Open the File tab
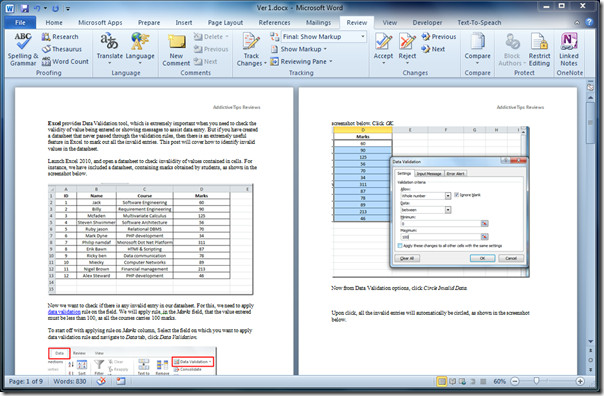Image resolution: width=604 pixels, height=396 pixels. (20, 22)
